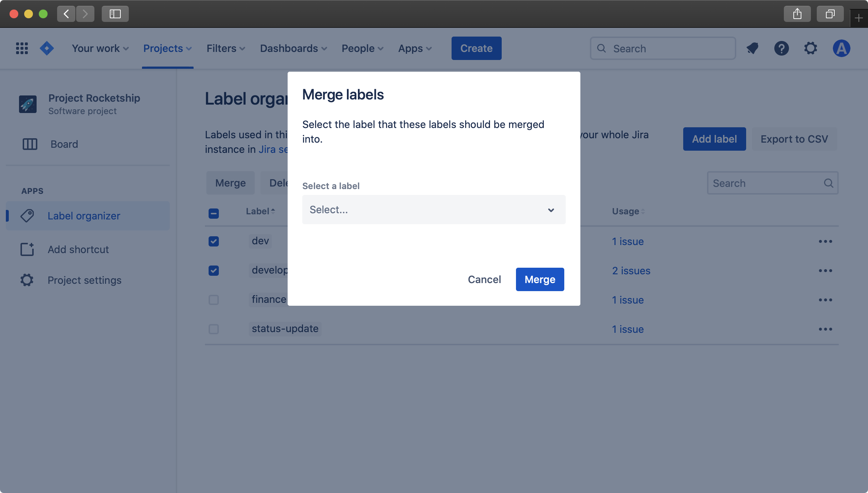Image resolution: width=868 pixels, height=493 pixels.
Task: Click the Board icon in sidebar
Action: (x=30, y=143)
